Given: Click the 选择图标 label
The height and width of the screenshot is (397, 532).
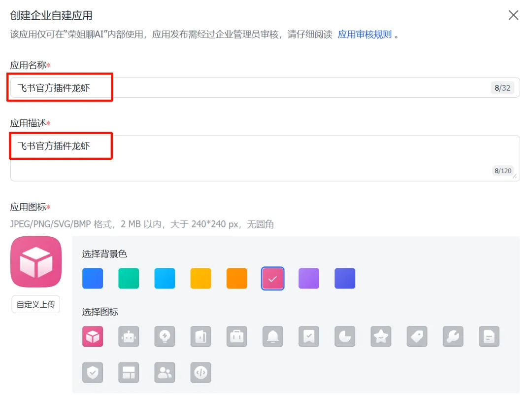Looking at the screenshot, I should pos(100,312).
